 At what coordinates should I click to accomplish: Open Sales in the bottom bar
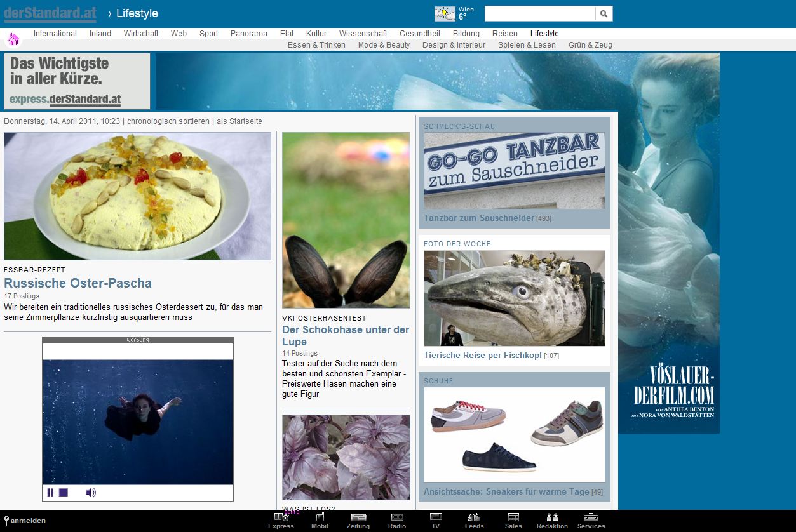(x=513, y=521)
